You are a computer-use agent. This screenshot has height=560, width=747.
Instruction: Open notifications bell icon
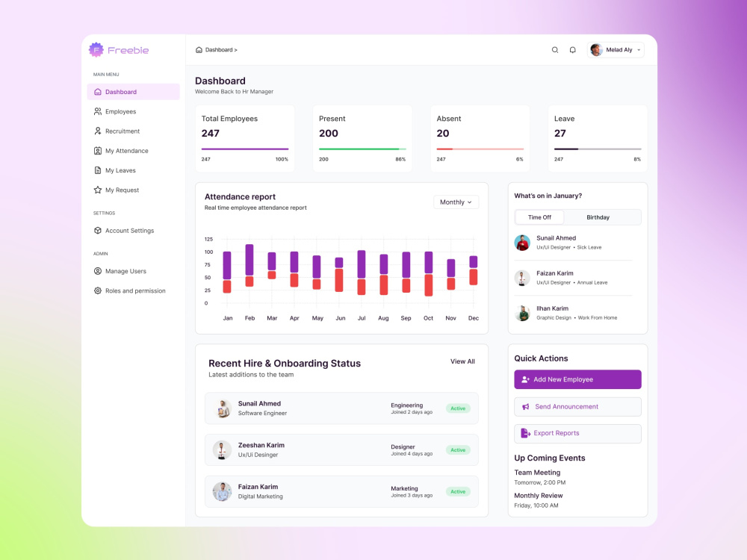pyautogui.click(x=573, y=50)
